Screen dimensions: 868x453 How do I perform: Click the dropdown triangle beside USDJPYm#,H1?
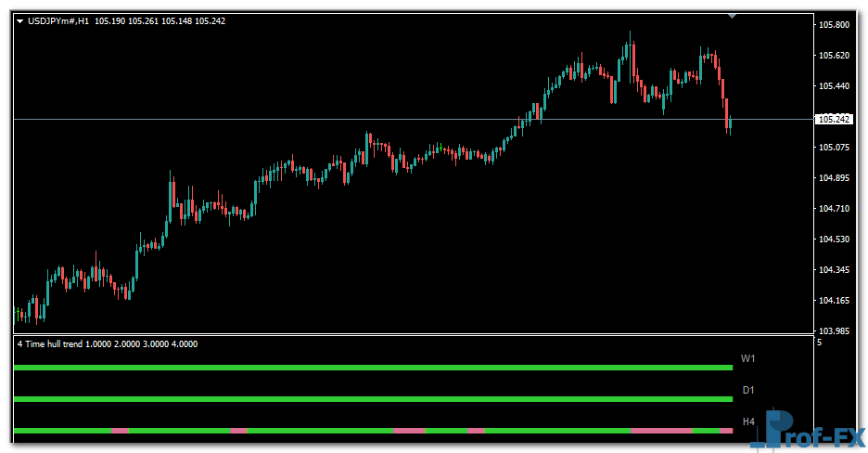pos(20,20)
